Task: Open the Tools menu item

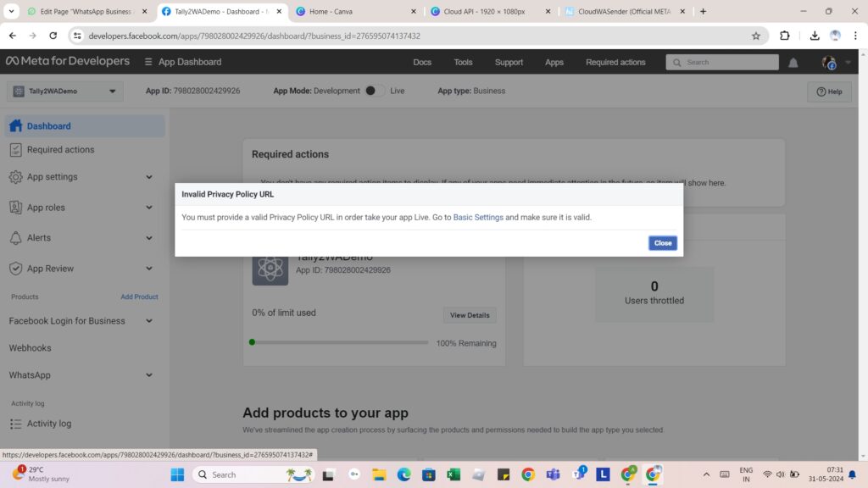Action: pyautogui.click(x=463, y=62)
